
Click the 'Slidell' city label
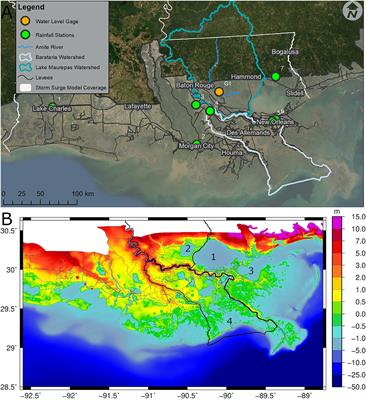296,94
